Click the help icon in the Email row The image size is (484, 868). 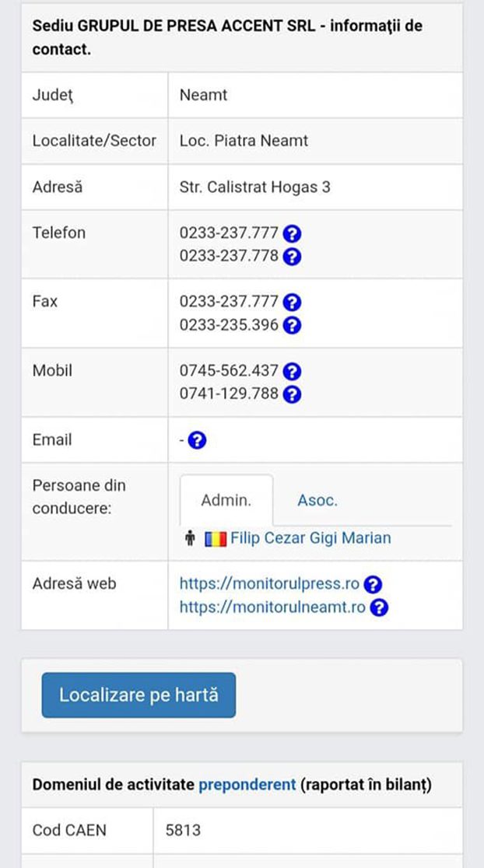(198, 439)
